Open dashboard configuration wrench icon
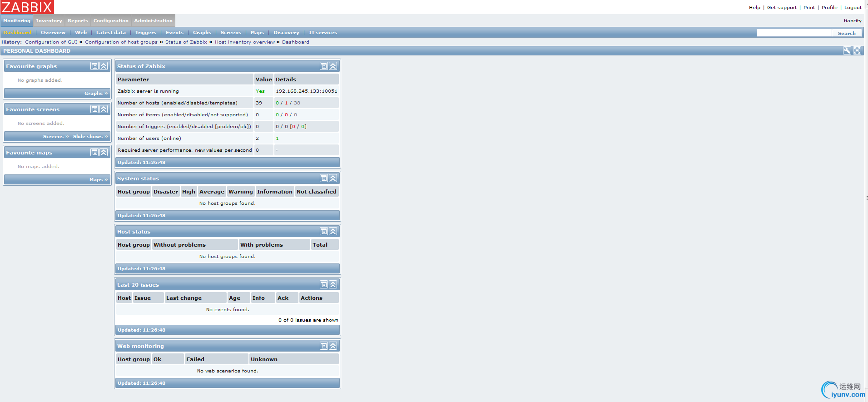Viewport: 868px width, 402px height. [847, 51]
